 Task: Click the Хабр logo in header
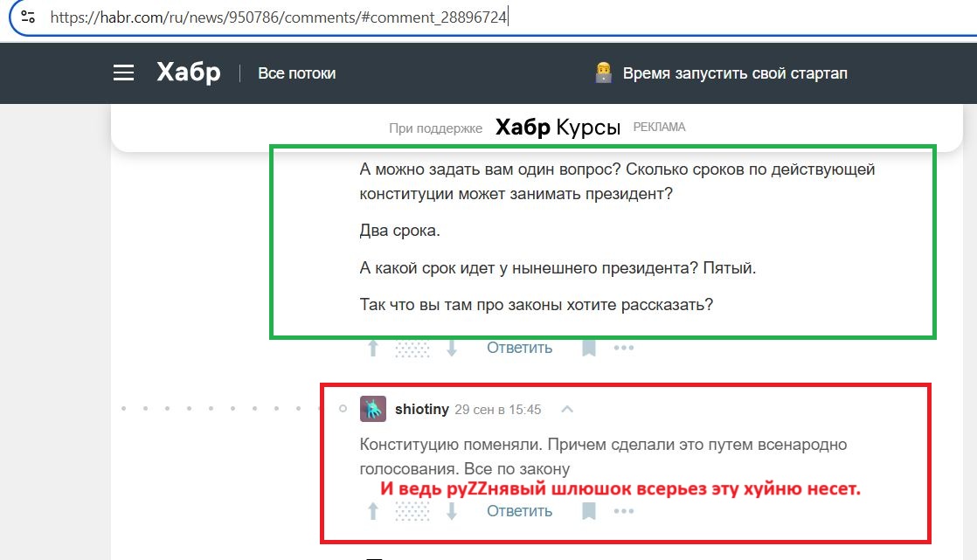(x=189, y=73)
